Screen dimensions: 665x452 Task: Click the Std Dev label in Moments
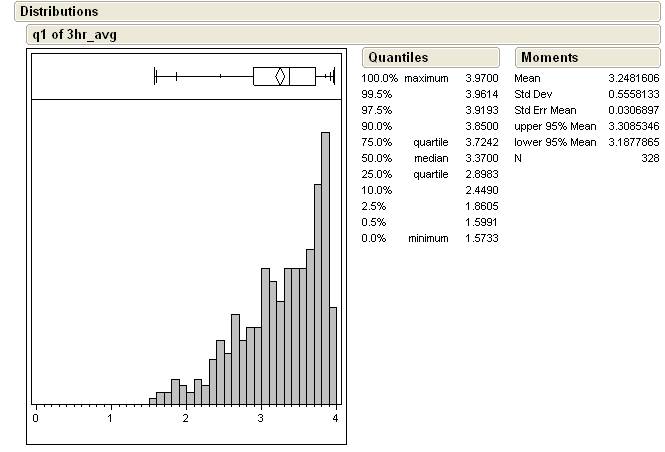point(532,94)
